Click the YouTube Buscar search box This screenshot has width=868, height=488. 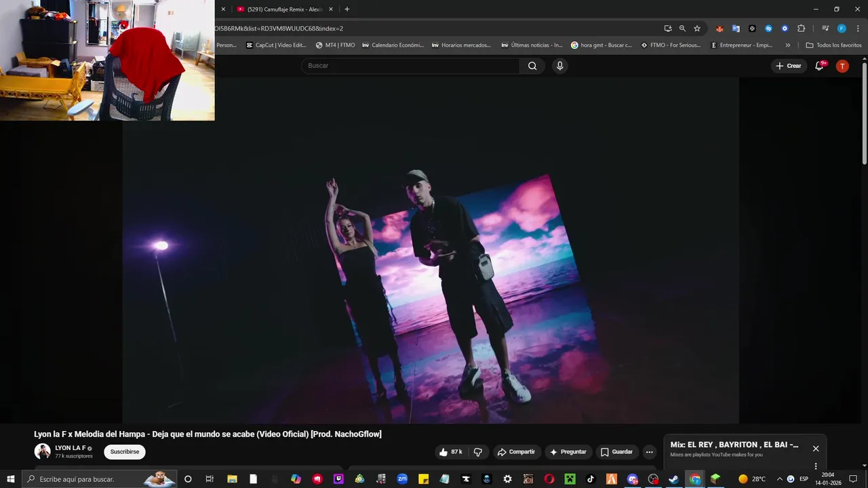tap(410, 66)
